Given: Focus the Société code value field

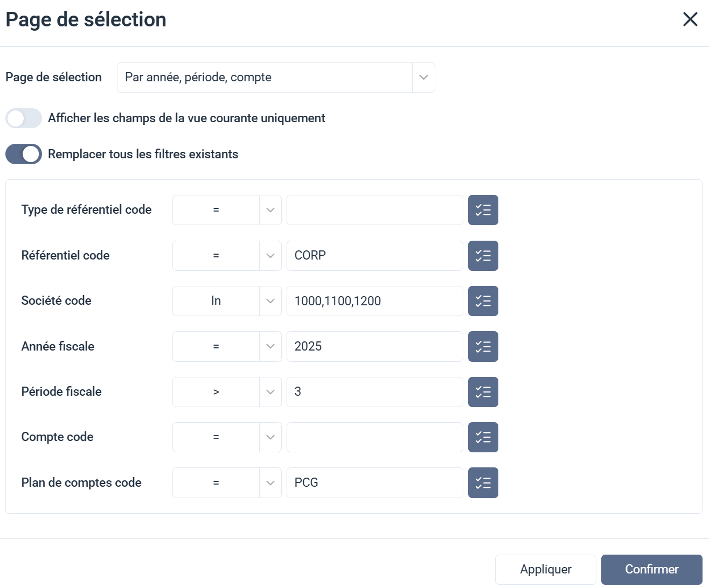Looking at the screenshot, I should pos(374,301).
